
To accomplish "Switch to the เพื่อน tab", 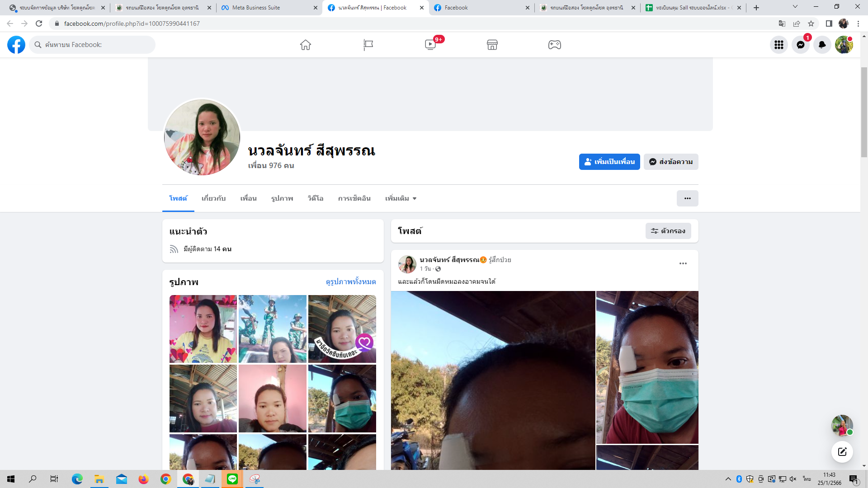I will [x=248, y=198].
